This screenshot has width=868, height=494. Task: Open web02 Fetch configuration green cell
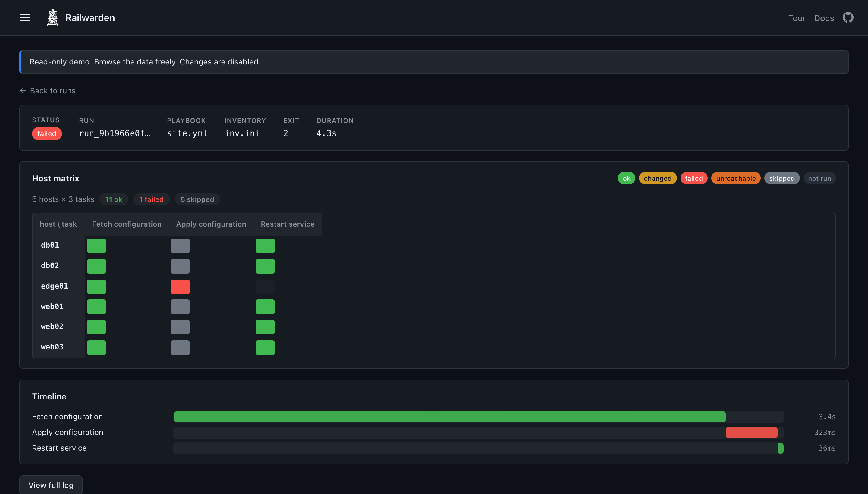(96, 327)
